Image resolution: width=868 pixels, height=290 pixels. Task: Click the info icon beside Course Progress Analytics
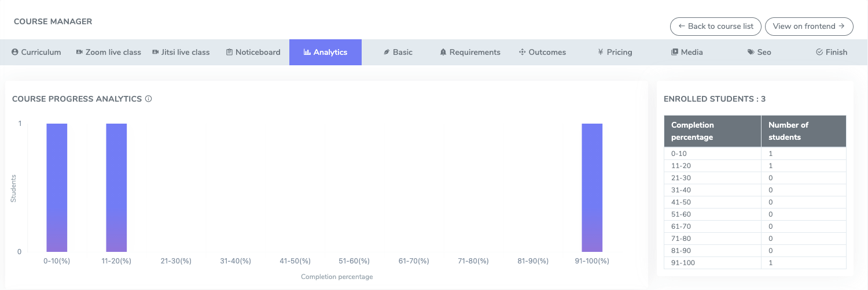(148, 99)
